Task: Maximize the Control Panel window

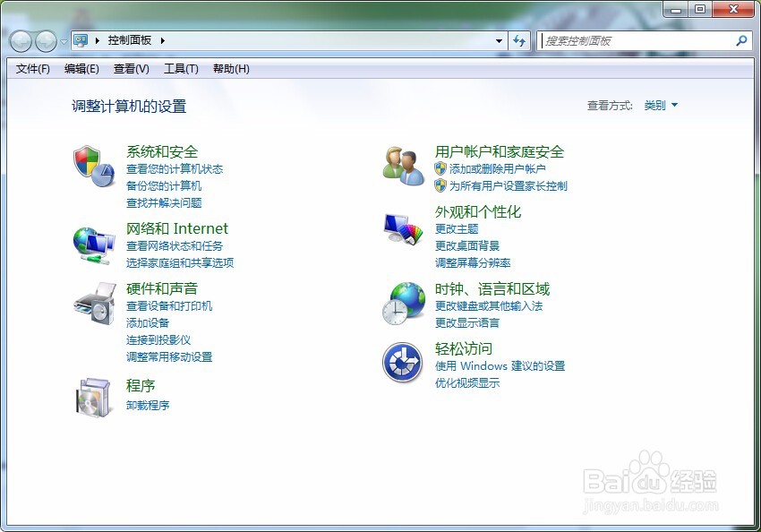Action: coord(700,9)
